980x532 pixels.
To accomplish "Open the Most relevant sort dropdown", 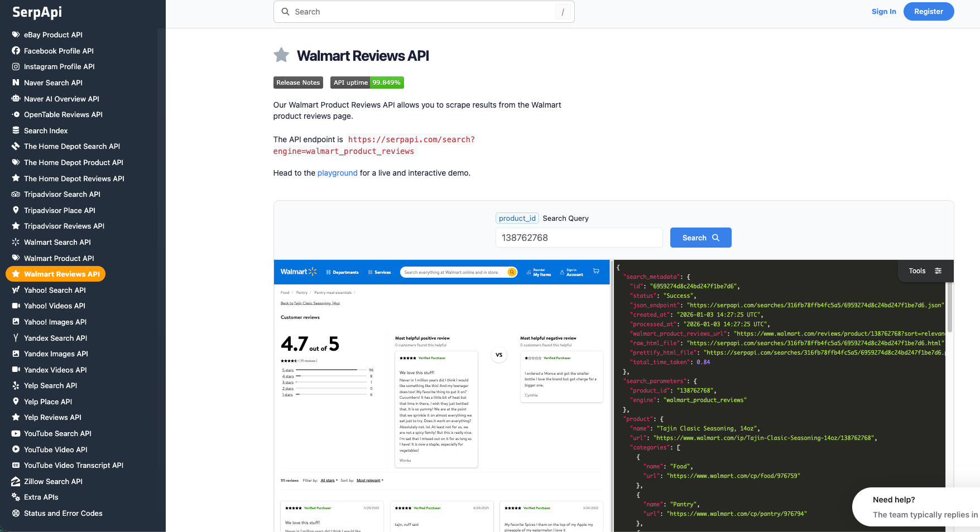I will [370, 480].
